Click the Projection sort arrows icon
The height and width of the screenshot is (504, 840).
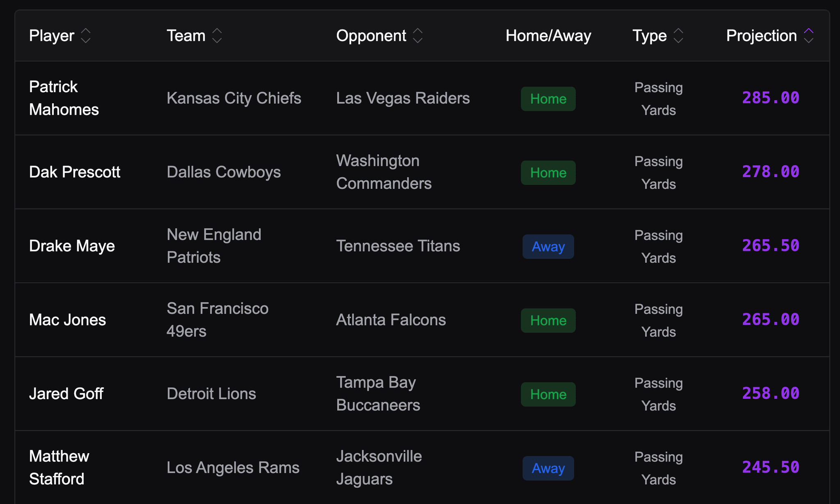coord(808,36)
